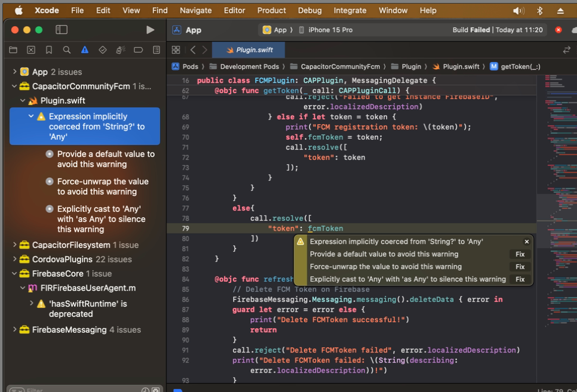Click Fix for 'Explicitly cast to Any'
Screen dimensions: 577x392
click(x=520, y=279)
